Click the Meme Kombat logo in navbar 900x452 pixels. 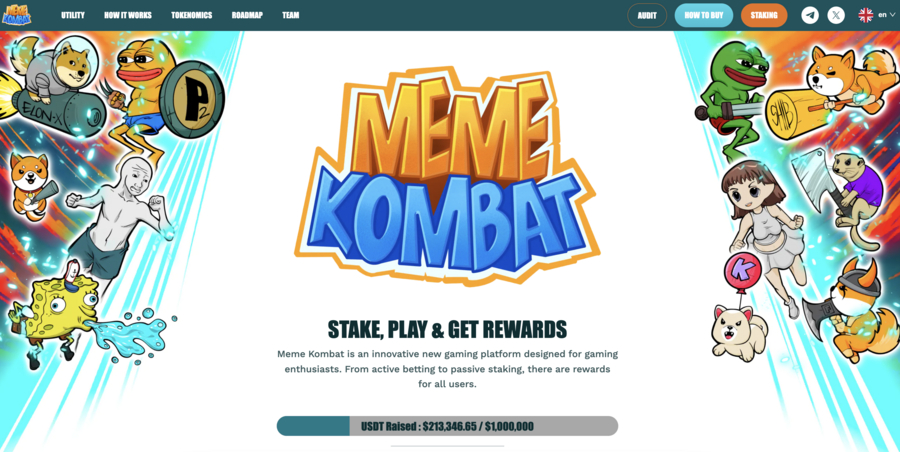17,15
